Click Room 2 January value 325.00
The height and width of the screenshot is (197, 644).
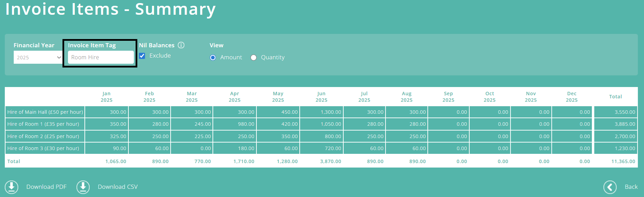tap(118, 136)
